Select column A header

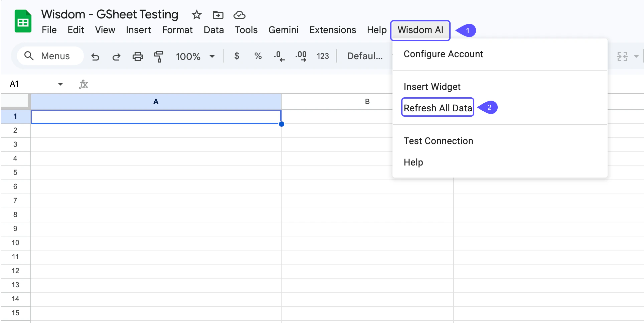156,102
